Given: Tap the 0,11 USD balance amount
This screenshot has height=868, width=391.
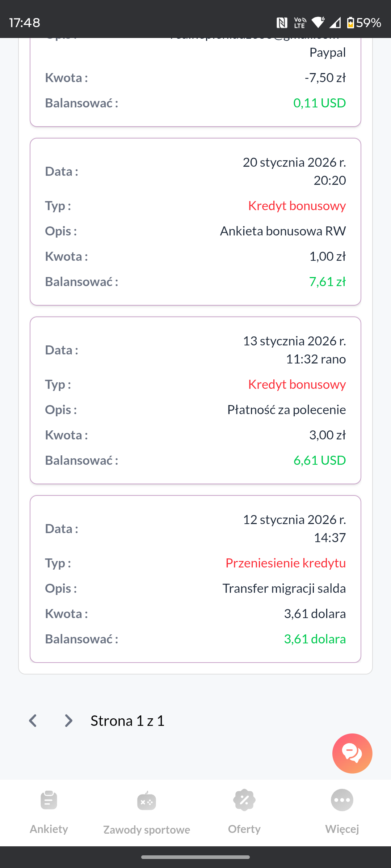Looking at the screenshot, I should point(319,103).
